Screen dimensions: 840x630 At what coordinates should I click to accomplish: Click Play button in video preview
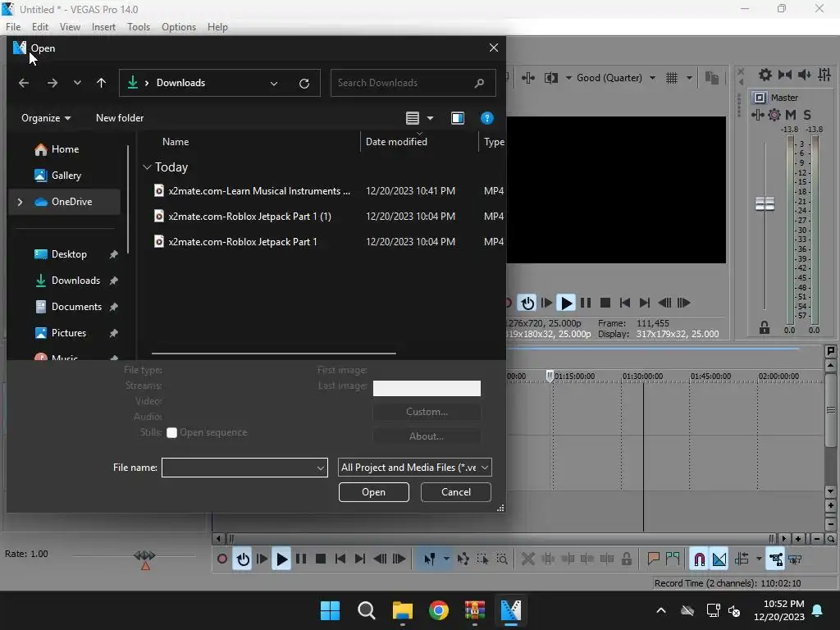566,304
